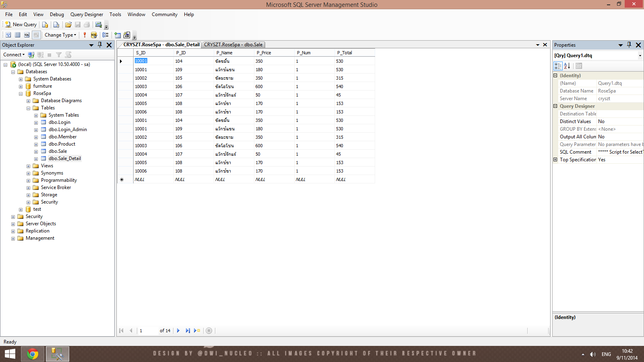Click the Verify SQL Syntax icon
Screen dimensions: 644x362
[94, 35]
